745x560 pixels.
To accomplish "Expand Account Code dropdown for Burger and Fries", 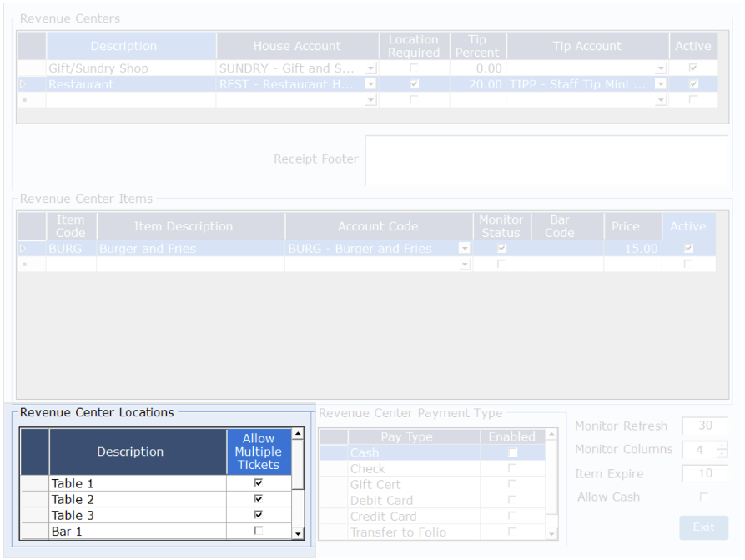I will click(464, 249).
